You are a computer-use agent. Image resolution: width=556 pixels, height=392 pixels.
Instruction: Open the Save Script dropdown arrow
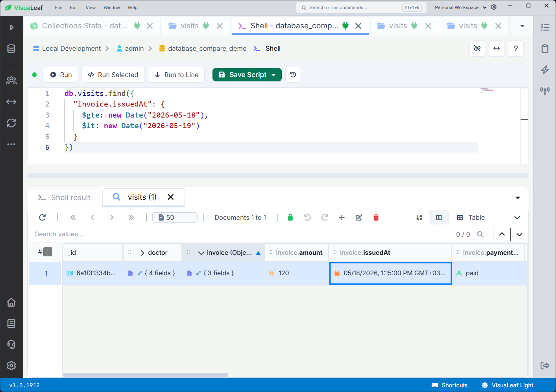(273, 75)
